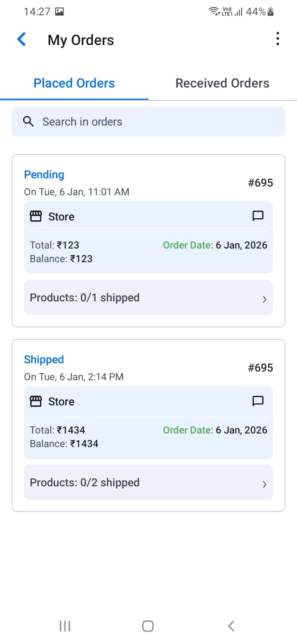Open Android recent apps button
The height and width of the screenshot is (644, 297).
(65, 626)
